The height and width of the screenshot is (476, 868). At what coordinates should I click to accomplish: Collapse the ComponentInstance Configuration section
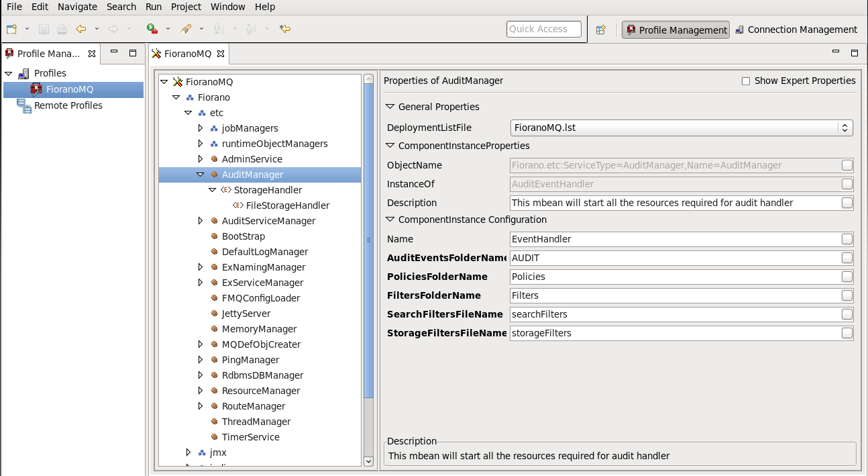coord(390,220)
